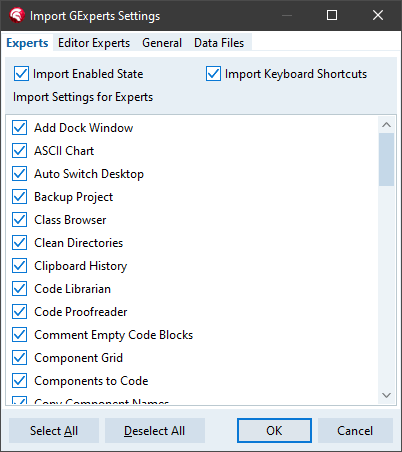Switch to the Data Files tab
The width and height of the screenshot is (402, 452).
(219, 43)
